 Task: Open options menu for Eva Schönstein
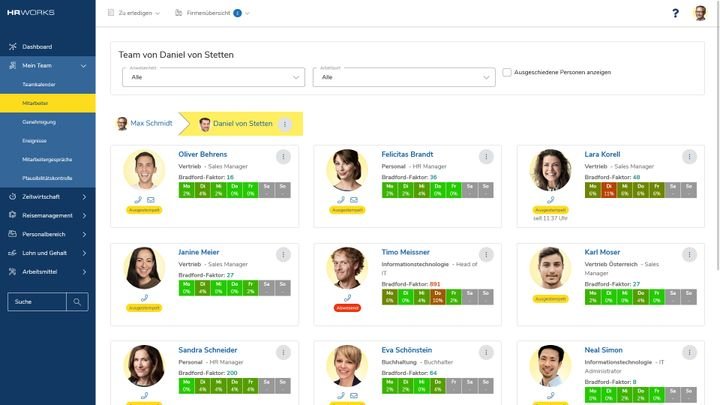(x=486, y=352)
